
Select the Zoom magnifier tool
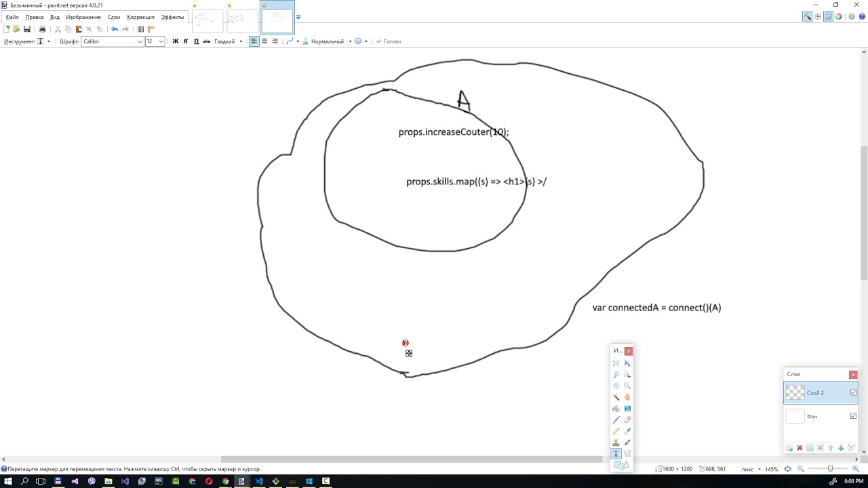pos(627,386)
